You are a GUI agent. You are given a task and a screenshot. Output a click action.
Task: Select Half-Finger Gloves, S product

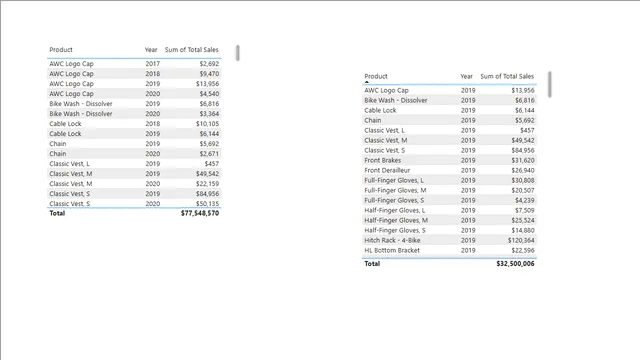point(395,230)
